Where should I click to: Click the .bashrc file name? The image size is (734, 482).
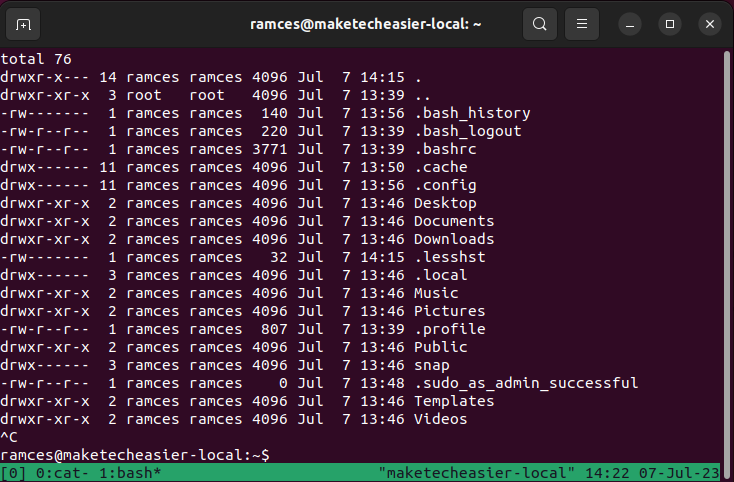(446, 149)
